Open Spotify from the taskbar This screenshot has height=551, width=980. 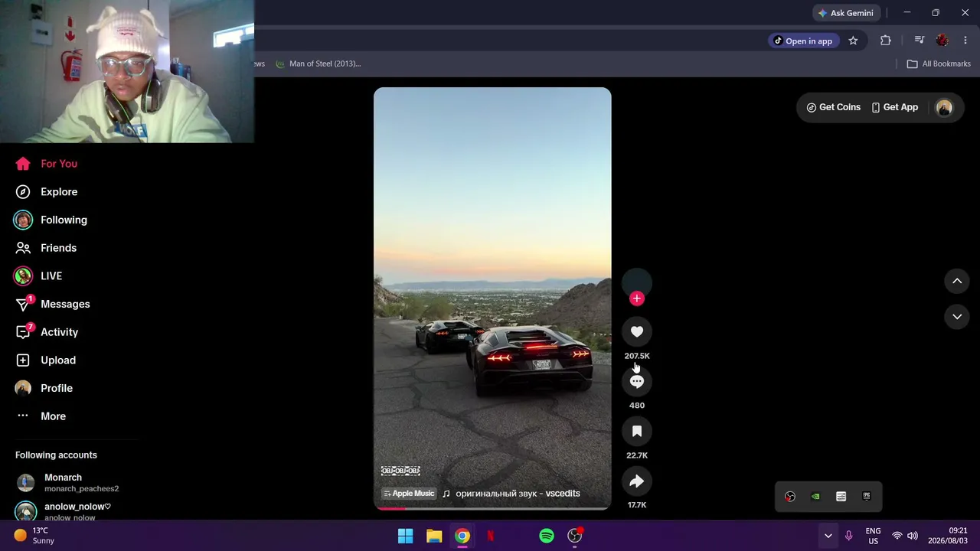(546, 536)
